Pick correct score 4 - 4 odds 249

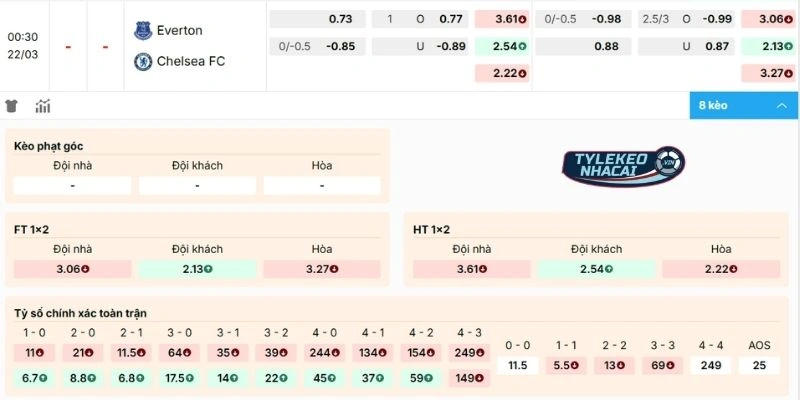[x=711, y=366]
